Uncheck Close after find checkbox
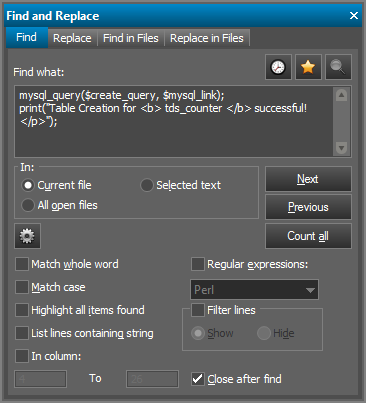366x403 pixels. click(198, 379)
